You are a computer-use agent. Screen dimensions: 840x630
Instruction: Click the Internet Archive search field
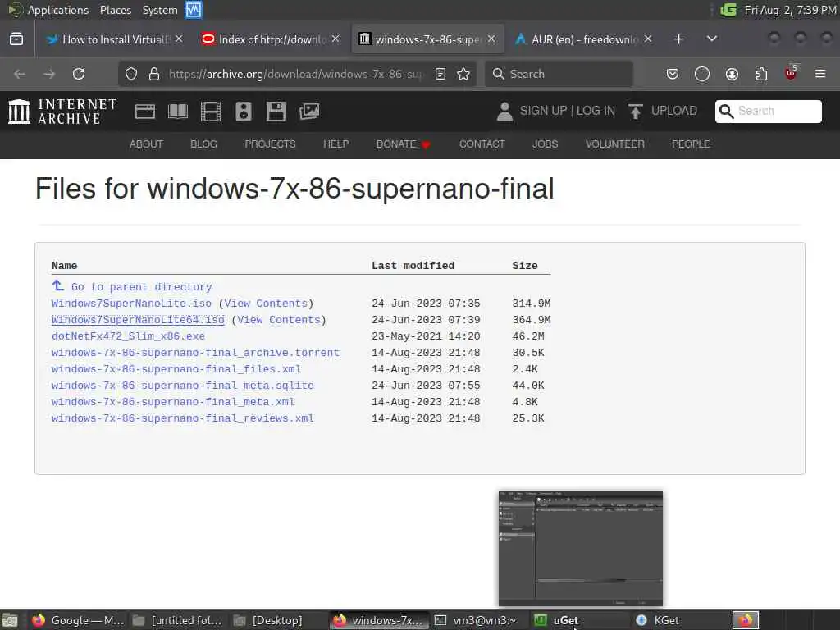point(768,111)
